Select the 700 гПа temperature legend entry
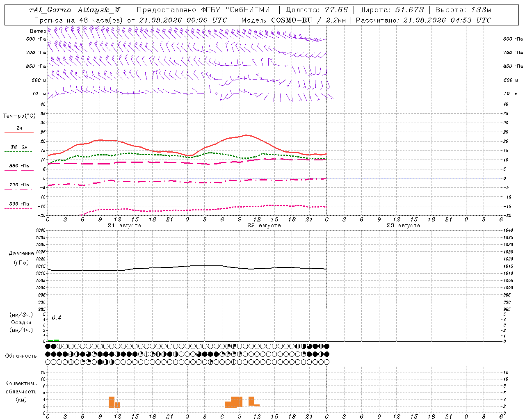Viewport: 525px width, 420px height. pyautogui.click(x=19, y=185)
